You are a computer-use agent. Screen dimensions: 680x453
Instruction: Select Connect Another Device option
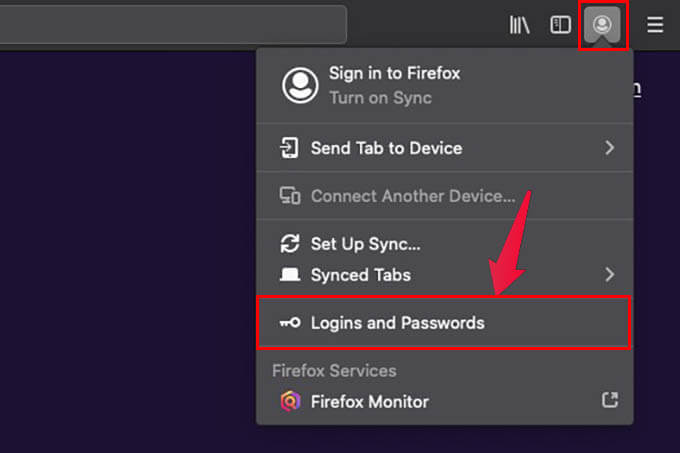click(412, 196)
